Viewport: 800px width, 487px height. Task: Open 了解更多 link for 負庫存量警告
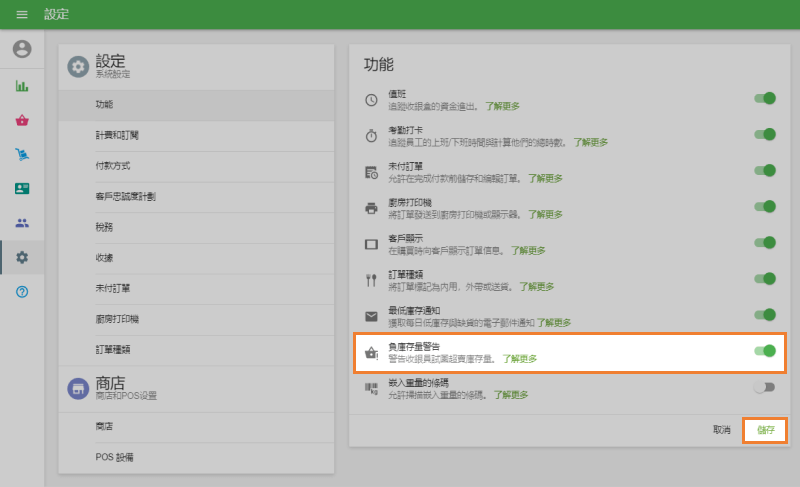[x=519, y=359]
